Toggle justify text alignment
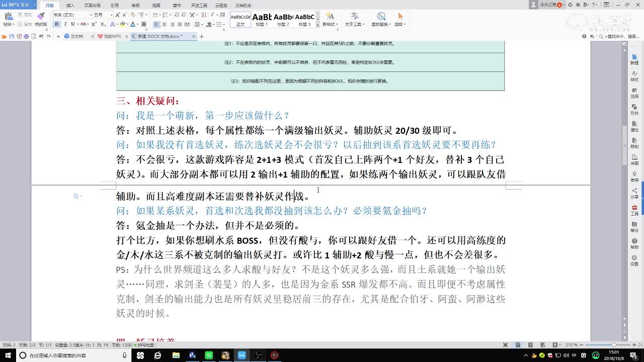Viewport: 644px width, 362px height. pyautogui.click(x=180, y=24)
